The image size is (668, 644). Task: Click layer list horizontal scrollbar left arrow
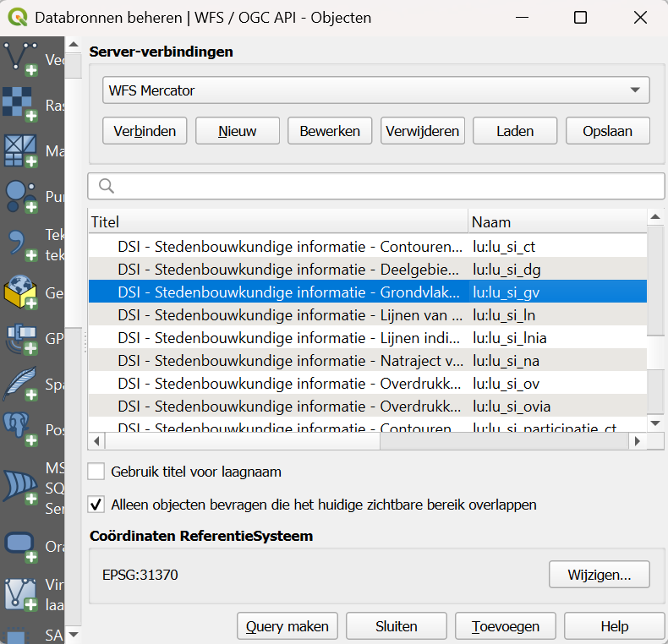click(96, 441)
